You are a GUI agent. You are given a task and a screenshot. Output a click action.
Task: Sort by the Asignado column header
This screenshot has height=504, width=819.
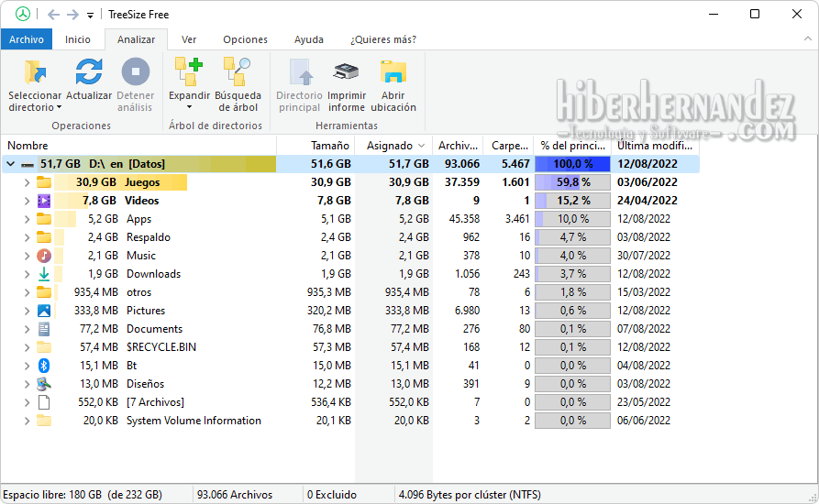pyautogui.click(x=393, y=146)
